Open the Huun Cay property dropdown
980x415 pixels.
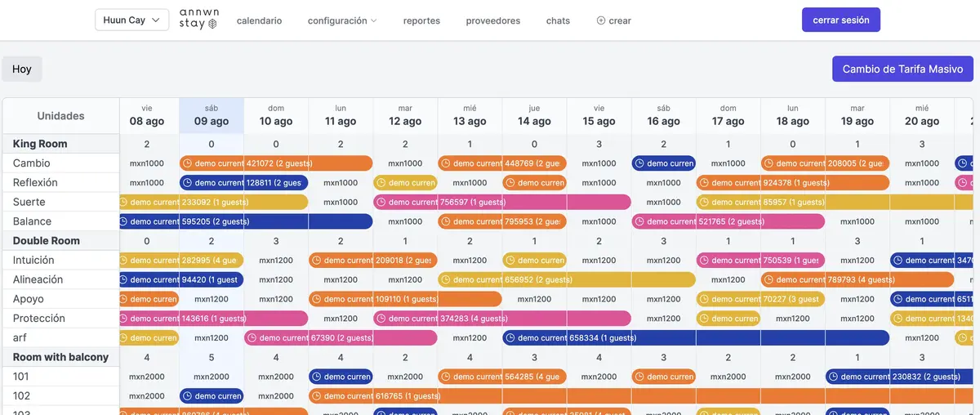click(x=131, y=20)
